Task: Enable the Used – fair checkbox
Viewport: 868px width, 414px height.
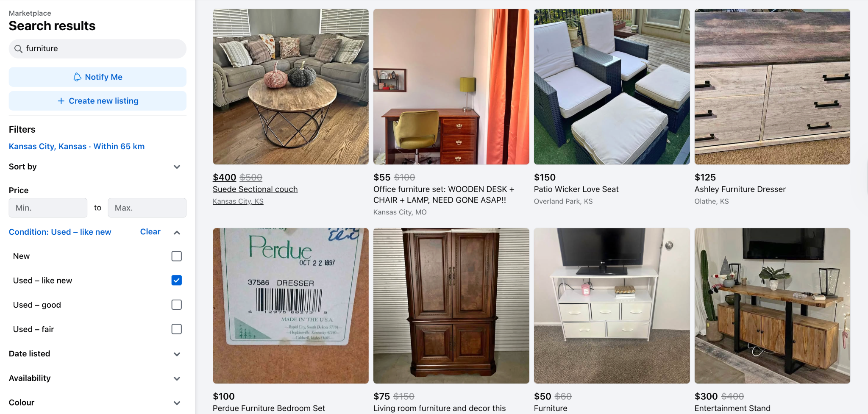Action: coord(177,329)
